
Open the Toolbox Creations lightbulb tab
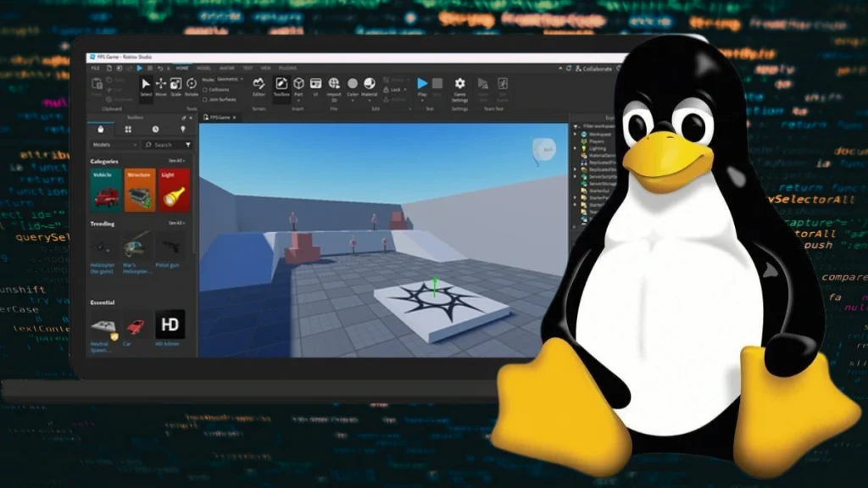click(183, 129)
